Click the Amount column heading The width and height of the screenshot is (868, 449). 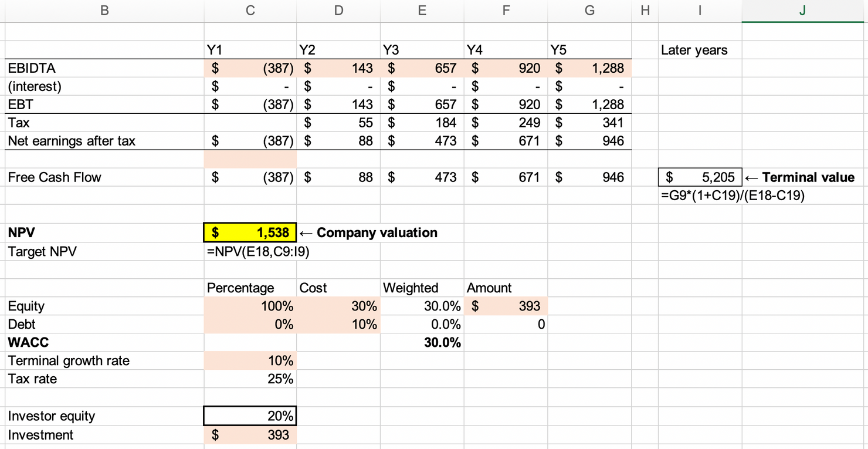[489, 288]
